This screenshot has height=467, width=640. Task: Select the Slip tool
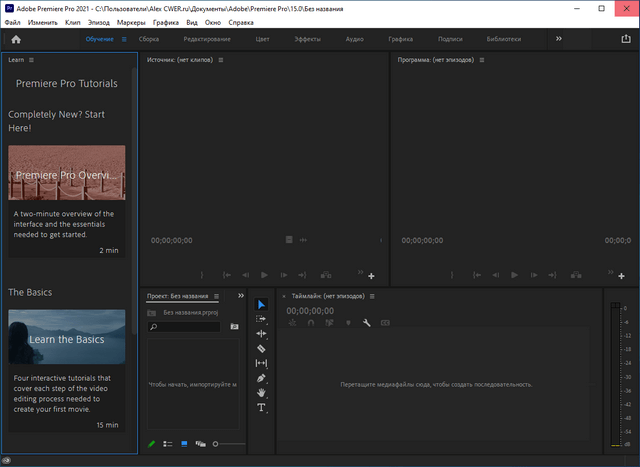coord(261,363)
